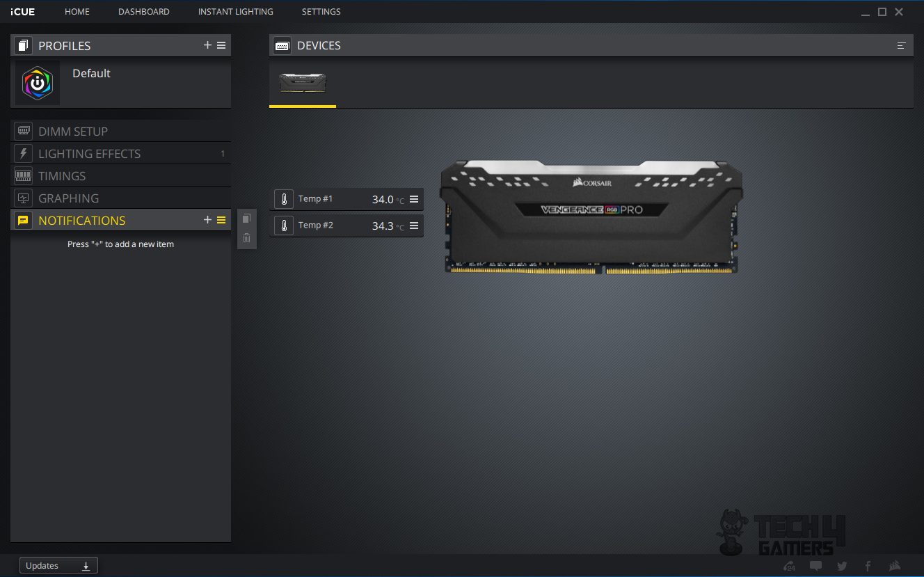Image resolution: width=924 pixels, height=577 pixels.
Task: Click the Graphing monitor icon
Action: tap(23, 198)
